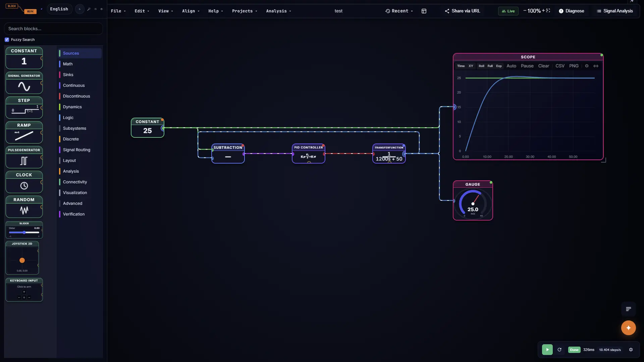644x362 pixels.
Task: Open the Help menu
Action: click(x=216, y=11)
